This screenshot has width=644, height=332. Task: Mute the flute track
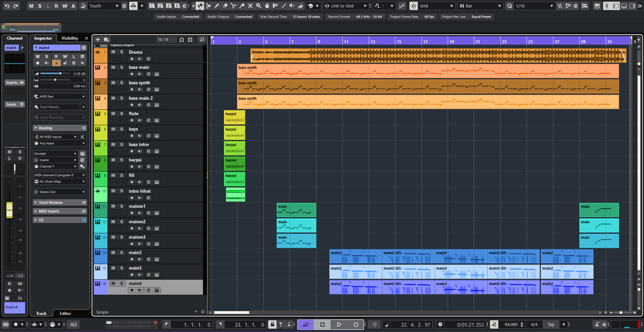[113, 113]
